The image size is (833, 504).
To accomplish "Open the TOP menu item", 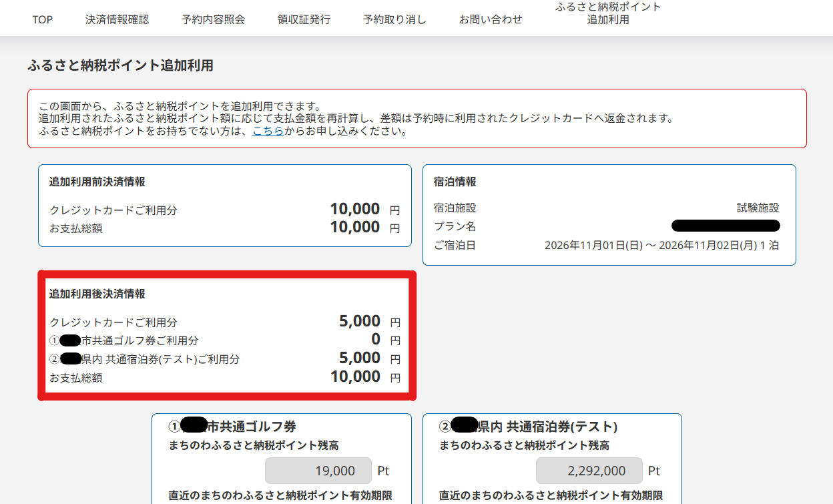I will click(x=42, y=19).
